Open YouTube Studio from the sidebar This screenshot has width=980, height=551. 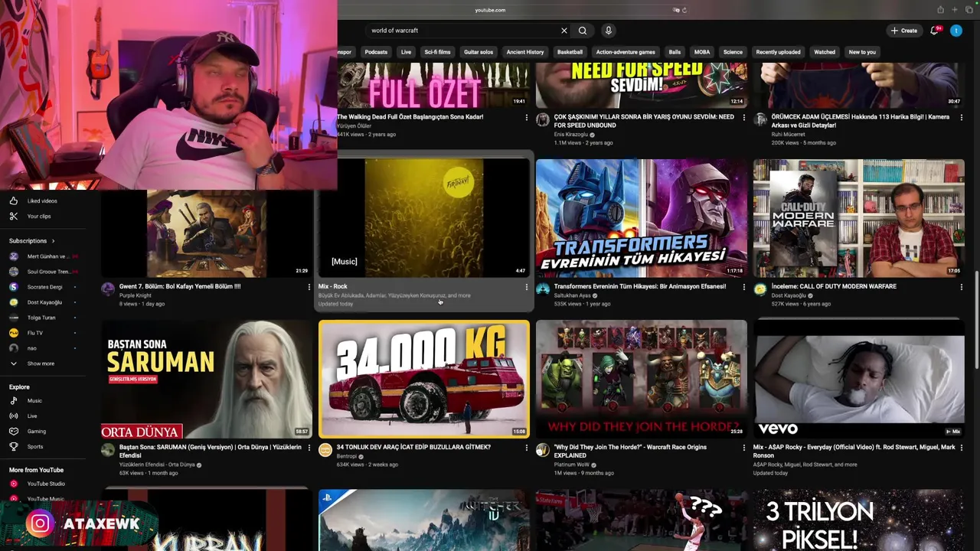(x=46, y=484)
